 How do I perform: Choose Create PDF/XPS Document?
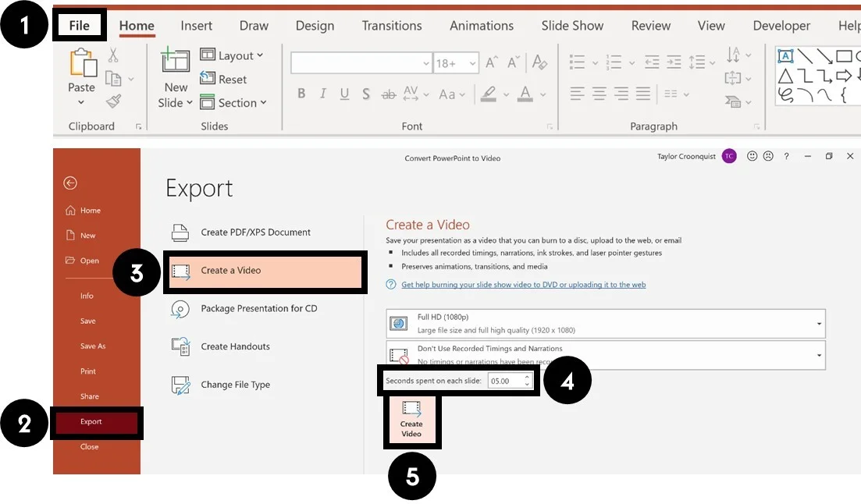(241, 232)
